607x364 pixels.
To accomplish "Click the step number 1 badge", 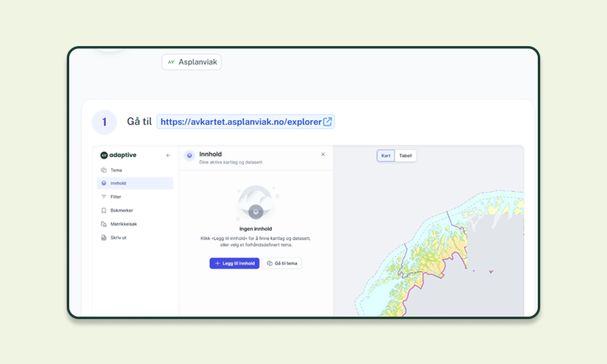I will pos(105,122).
